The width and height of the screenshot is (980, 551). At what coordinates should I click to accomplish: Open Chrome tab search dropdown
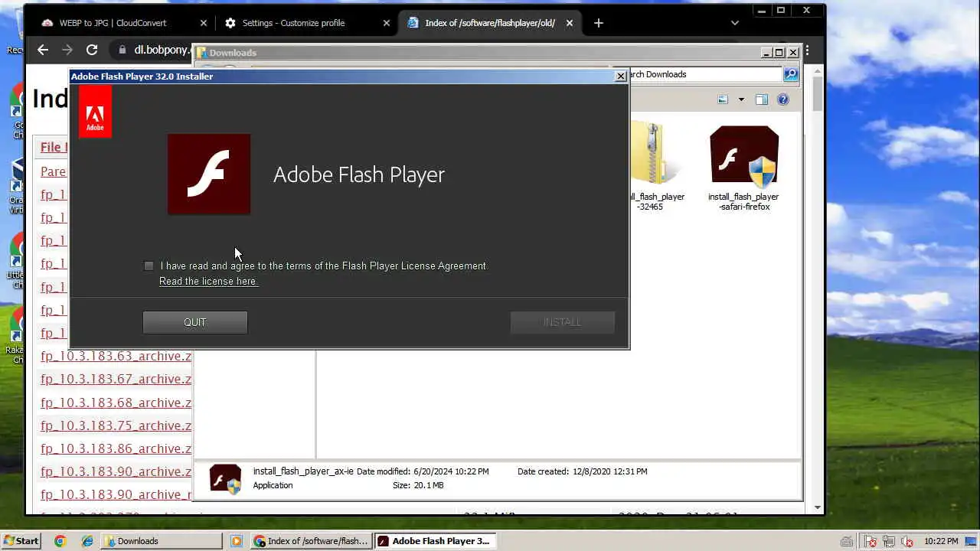pos(734,23)
